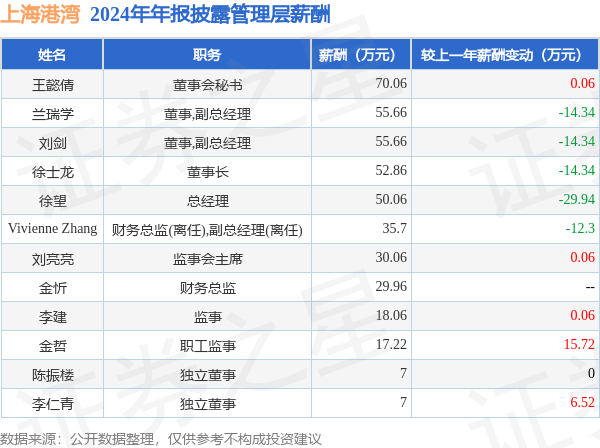The image size is (600, 448).
Task: Click the change value -12.3
Action: pos(580,228)
